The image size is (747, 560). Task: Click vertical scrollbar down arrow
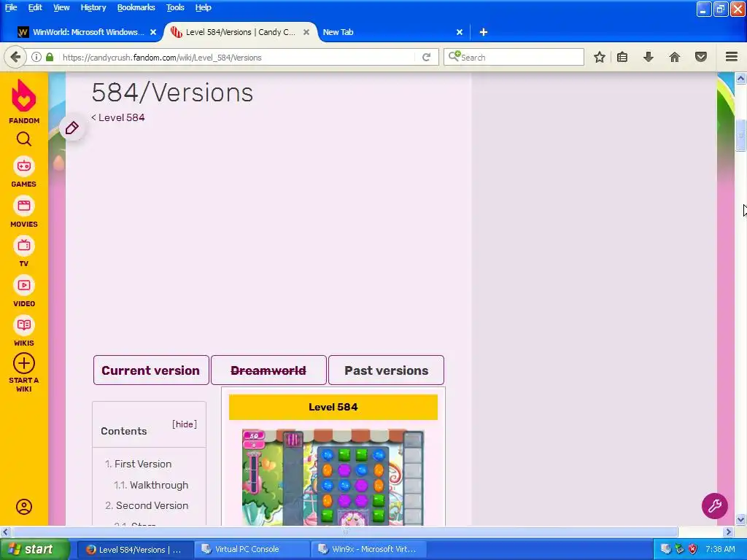point(741,519)
